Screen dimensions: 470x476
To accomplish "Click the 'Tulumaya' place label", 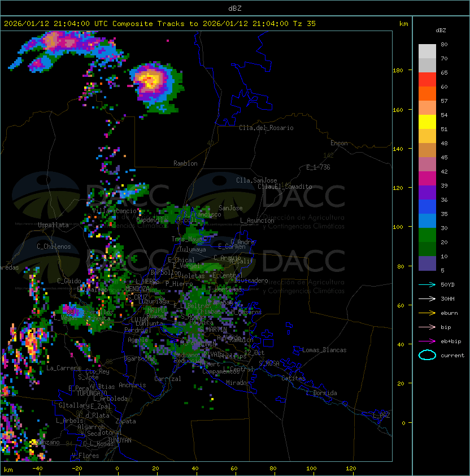I will coord(193,249).
